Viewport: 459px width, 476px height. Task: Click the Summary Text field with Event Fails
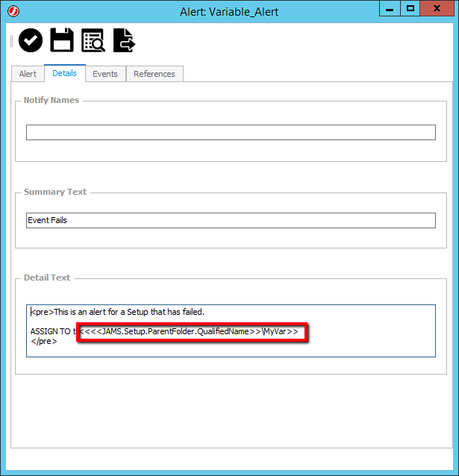[x=231, y=220]
